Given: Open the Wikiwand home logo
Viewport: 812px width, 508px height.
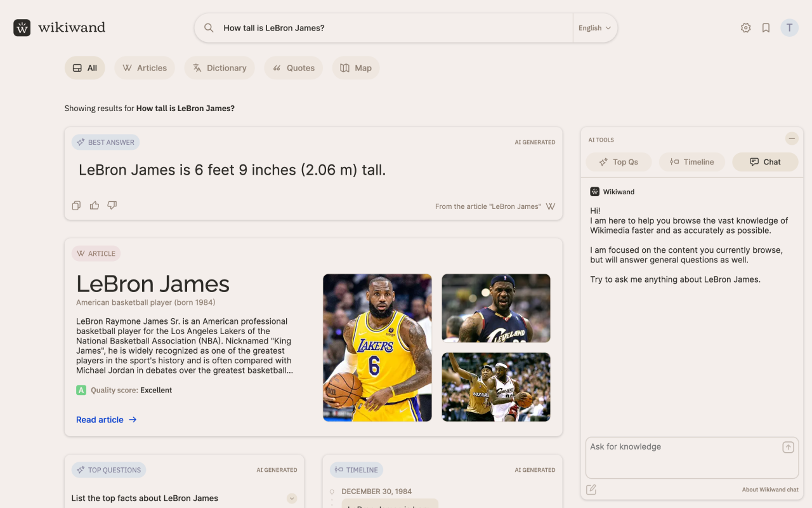Looking at the screenshot, I should pos(59,27).
